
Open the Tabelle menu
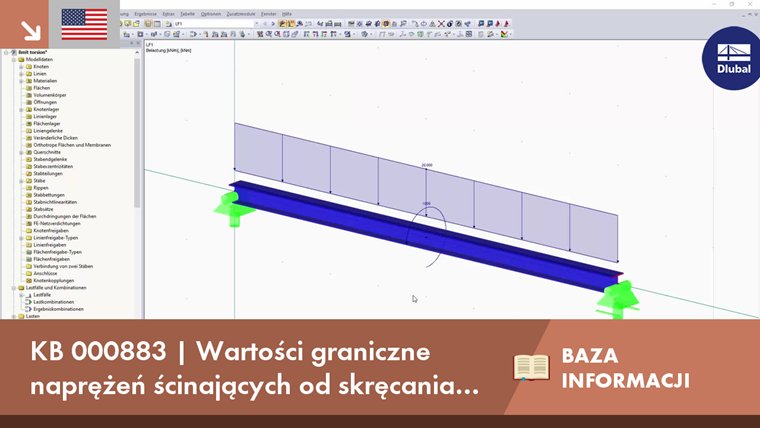tap(187, 14)
